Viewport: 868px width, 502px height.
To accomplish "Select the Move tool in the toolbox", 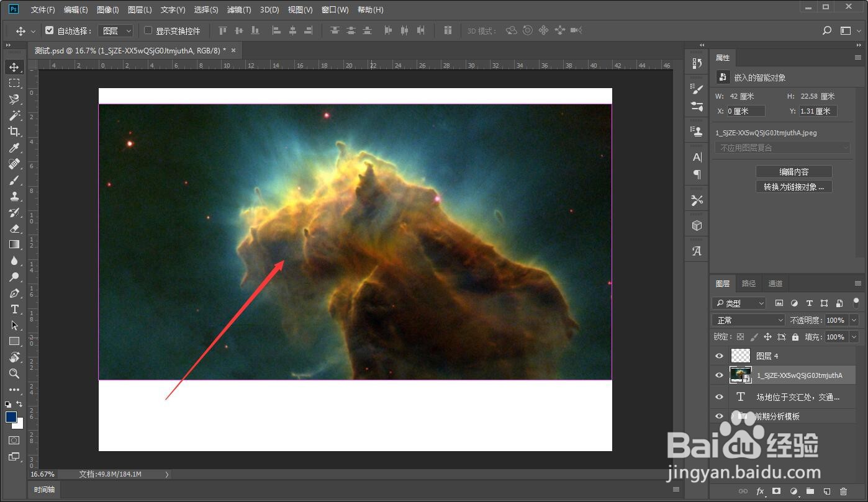I will 14,67.
